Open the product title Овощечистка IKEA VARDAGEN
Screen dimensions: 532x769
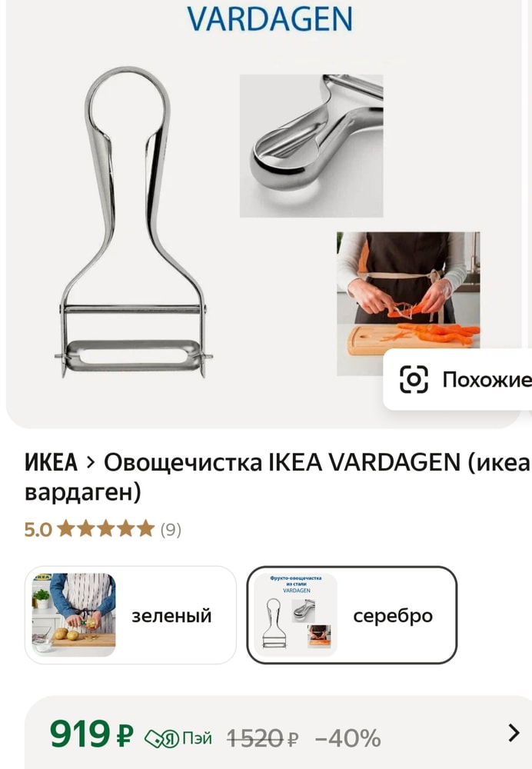(277, 477)
